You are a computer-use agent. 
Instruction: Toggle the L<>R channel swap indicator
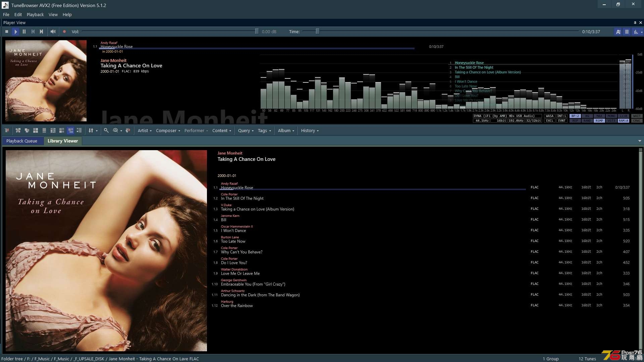[x=623, y=116]
